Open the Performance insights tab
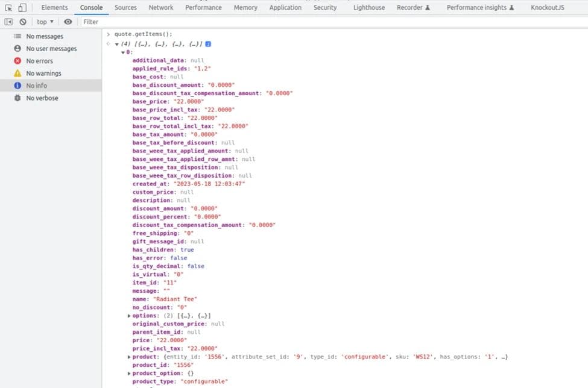Viewport: 588px width, 388px height. [x=480, y=7]
